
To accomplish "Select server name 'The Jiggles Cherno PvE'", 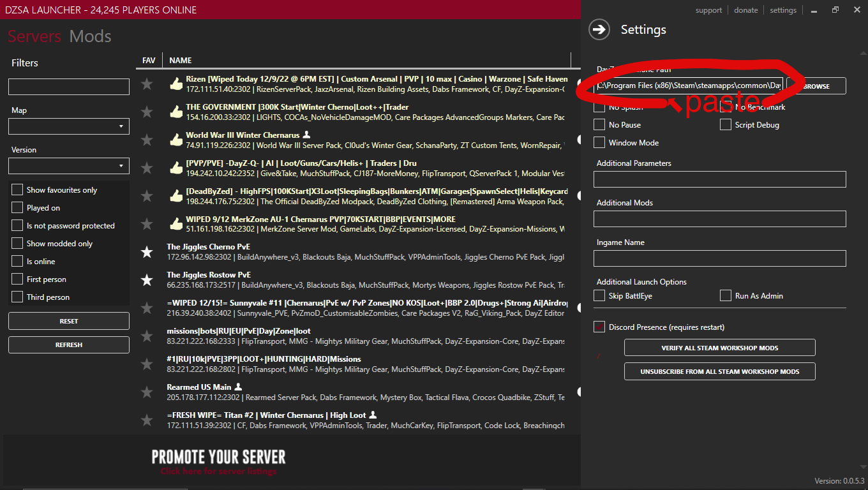I will pyautogui.click(x=209, y=247).
